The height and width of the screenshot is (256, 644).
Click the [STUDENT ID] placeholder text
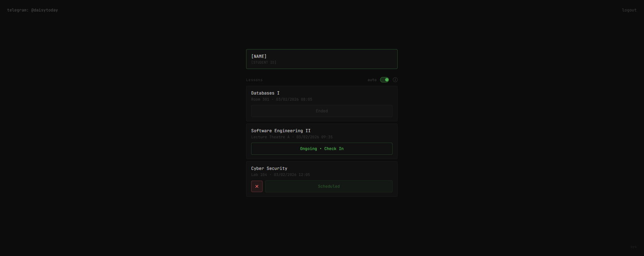[x=264, y=63]
